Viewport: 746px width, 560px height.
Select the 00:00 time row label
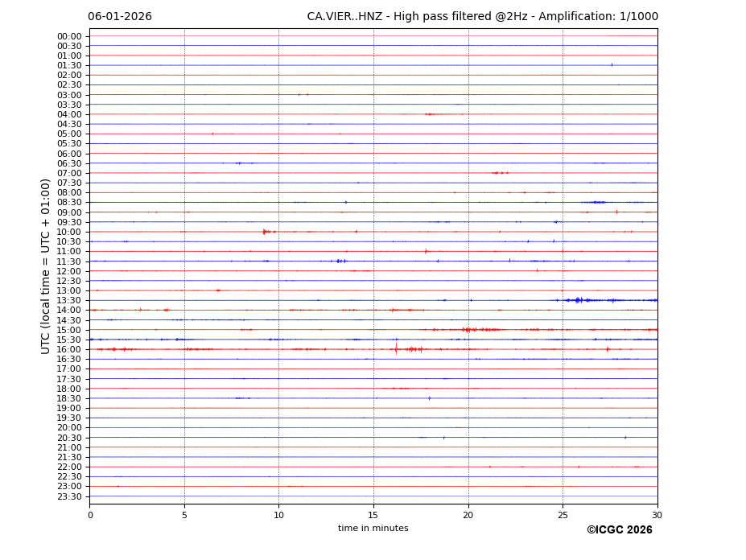pyautogui.click(x=69, y=36)
